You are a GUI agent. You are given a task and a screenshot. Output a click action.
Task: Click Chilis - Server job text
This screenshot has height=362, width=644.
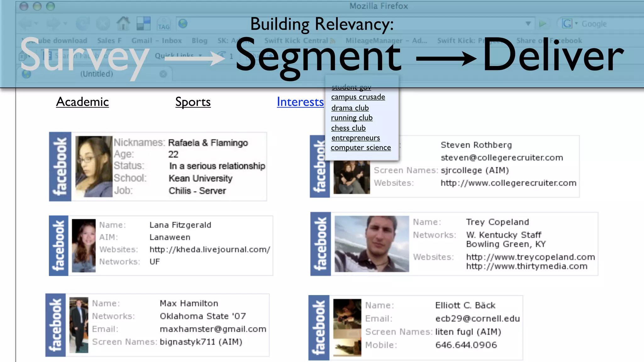pos(197,190)
